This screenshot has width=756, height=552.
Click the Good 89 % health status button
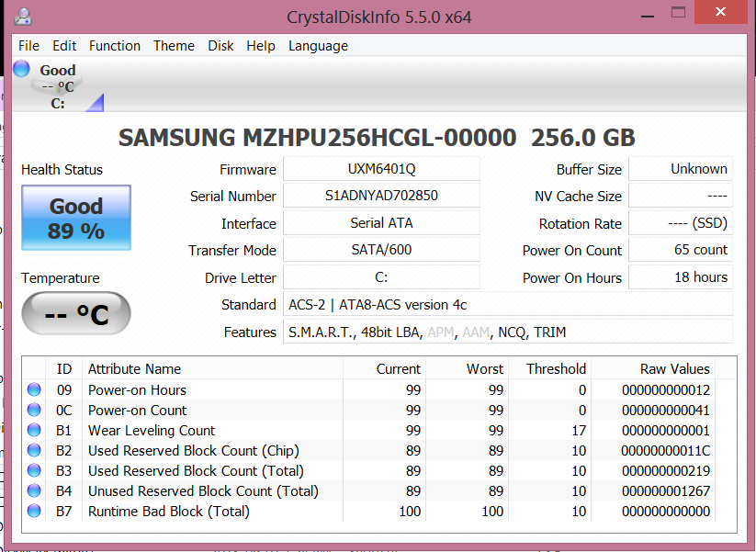coord(76,218)
